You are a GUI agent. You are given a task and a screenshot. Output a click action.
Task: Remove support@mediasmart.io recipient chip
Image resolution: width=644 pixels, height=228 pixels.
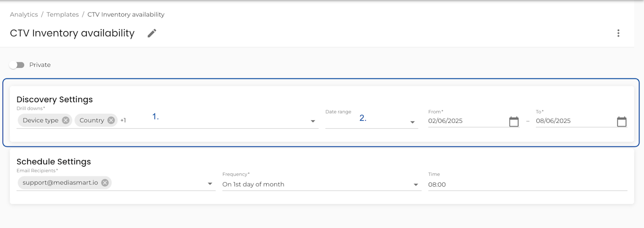(x=105, y=183)
